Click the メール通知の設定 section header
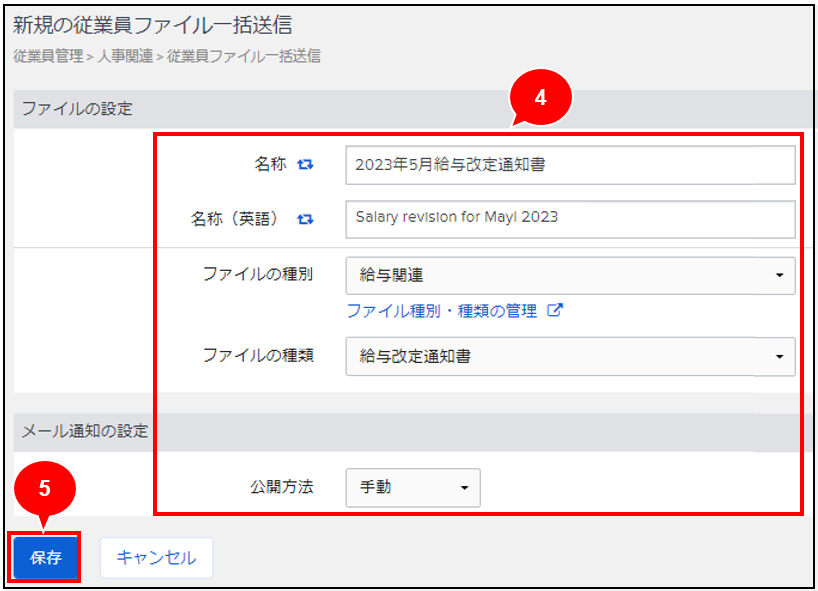This screenshot has height=591, width=818. tap(85, 432)
